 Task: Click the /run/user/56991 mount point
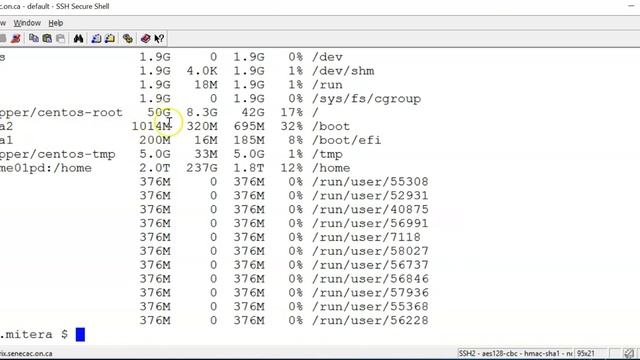(370, 224)
